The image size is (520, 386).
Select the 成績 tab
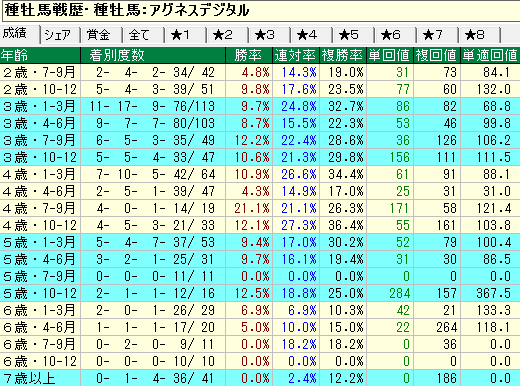pos(19,34)
